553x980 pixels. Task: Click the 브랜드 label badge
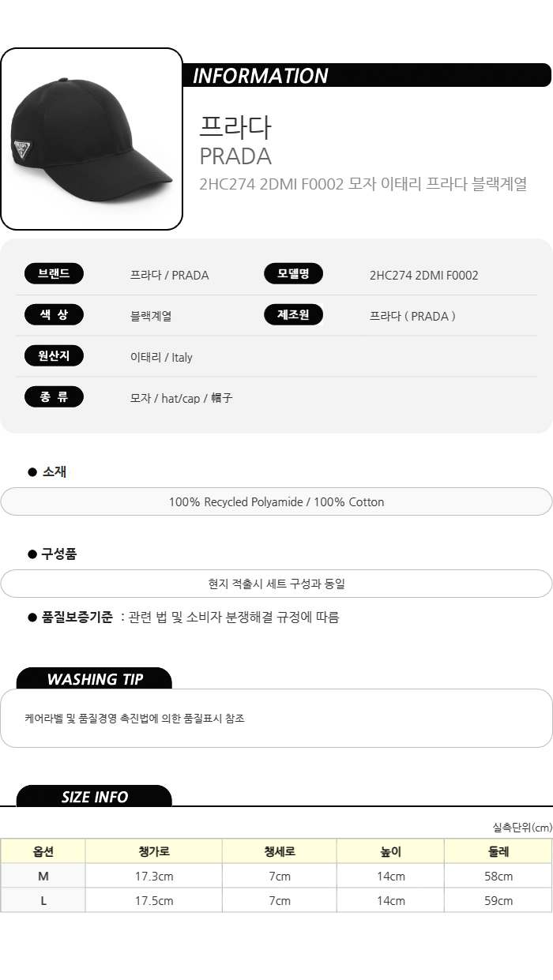54,274
